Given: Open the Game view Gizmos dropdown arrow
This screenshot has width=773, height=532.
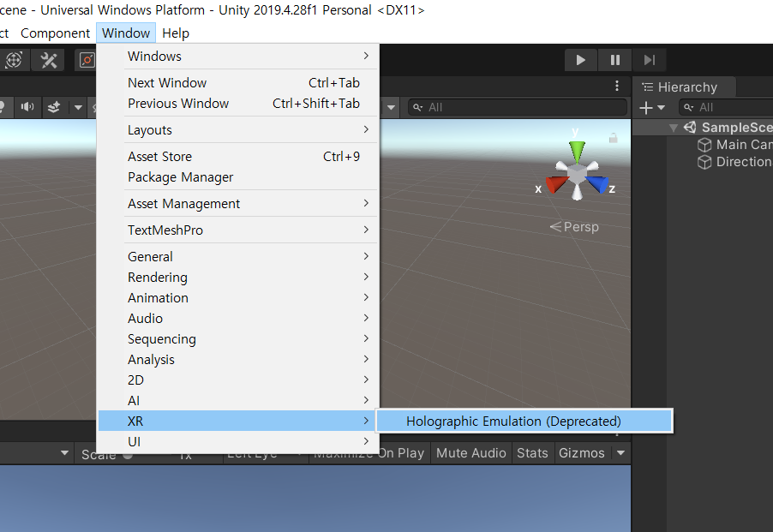Looking at the screenshot, I should (620, 453).
